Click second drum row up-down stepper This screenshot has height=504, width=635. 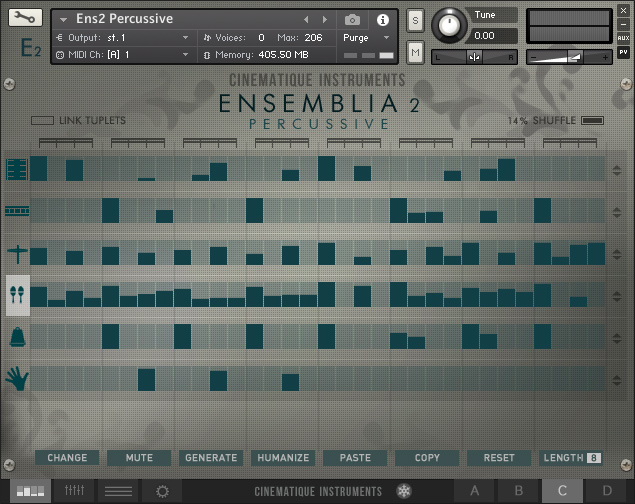[x=617, y=212]
